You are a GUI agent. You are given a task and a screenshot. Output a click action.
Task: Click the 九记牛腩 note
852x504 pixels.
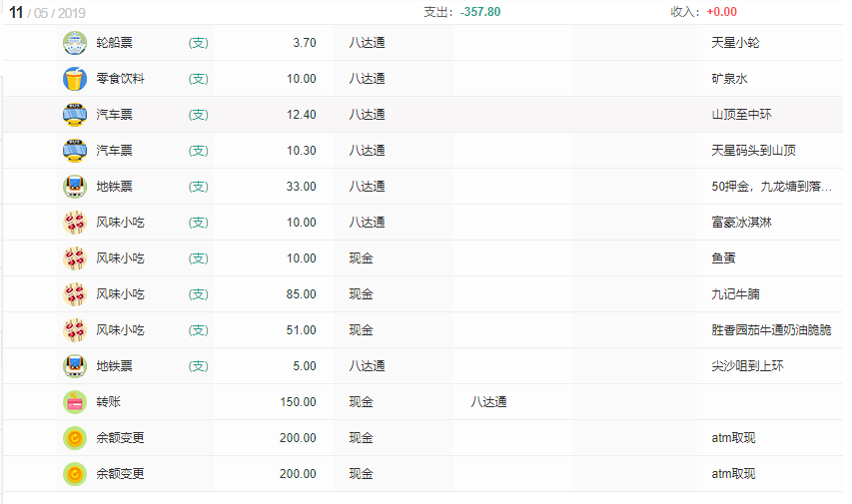735,293
